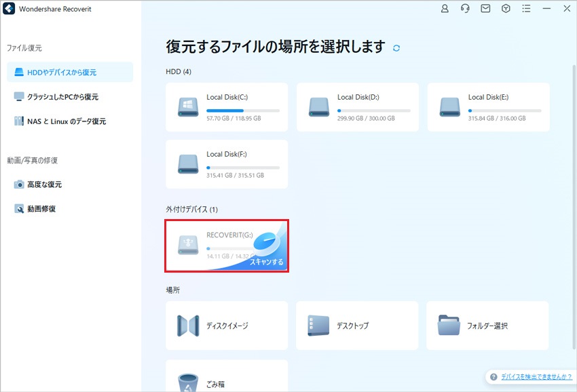Click the camera icon beside 高度な復元
577x392 pixels.
point(19,184)
